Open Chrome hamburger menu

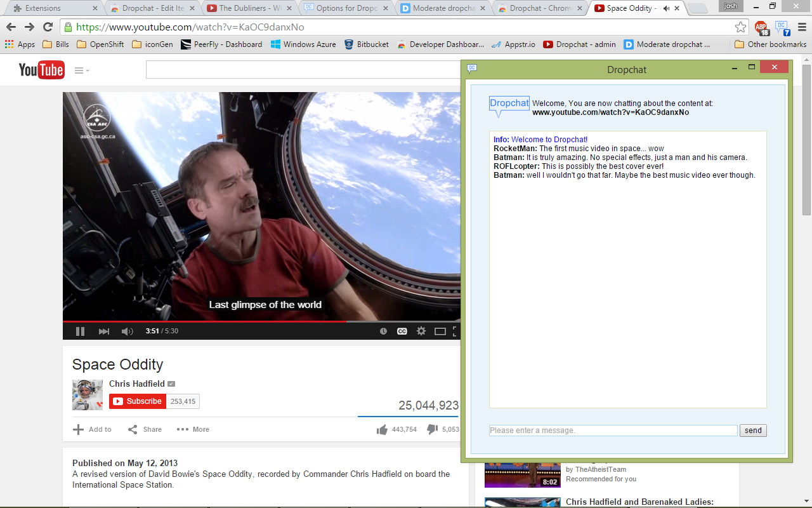pyautogui.click(x=801, y=27)
